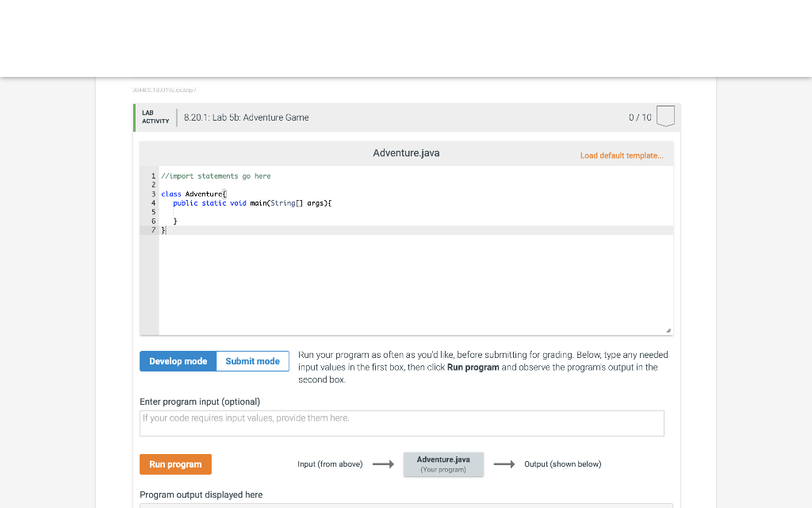Click the arrow between Input and Adventure.java

point(384,464)
